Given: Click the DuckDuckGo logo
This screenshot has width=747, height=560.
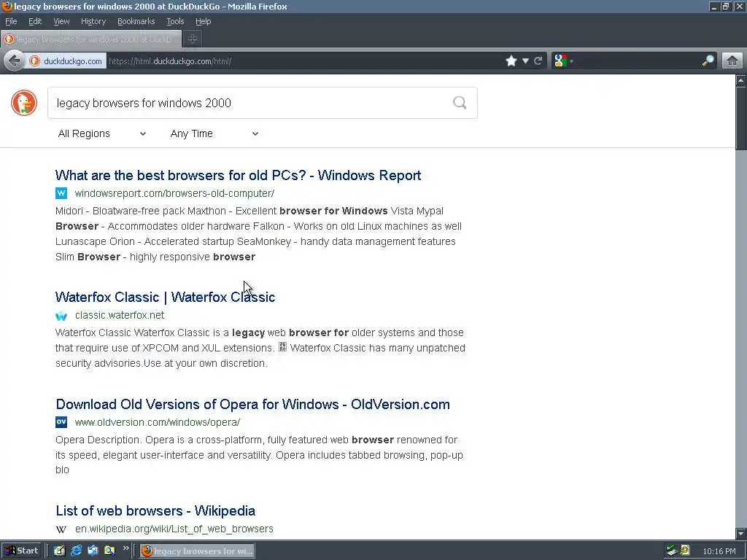Looking at the screenshot, I should pos(24,103).
